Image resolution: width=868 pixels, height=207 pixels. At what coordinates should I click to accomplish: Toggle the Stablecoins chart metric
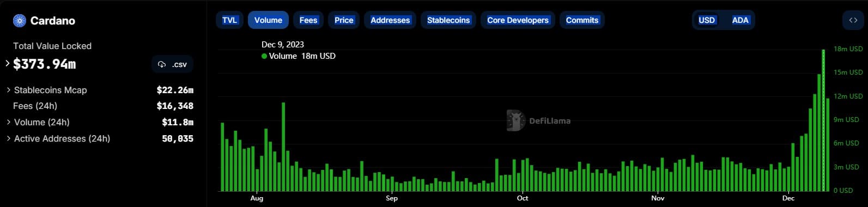point(448,20)
